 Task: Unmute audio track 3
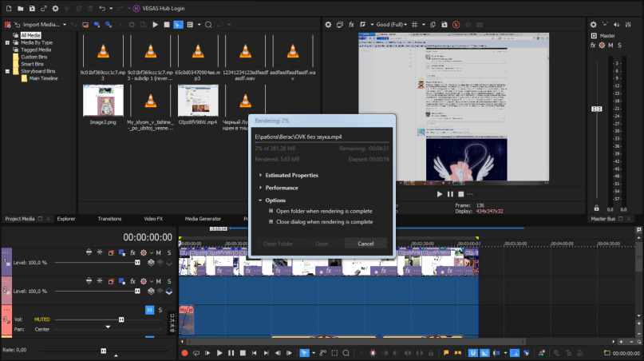[149, 310]
